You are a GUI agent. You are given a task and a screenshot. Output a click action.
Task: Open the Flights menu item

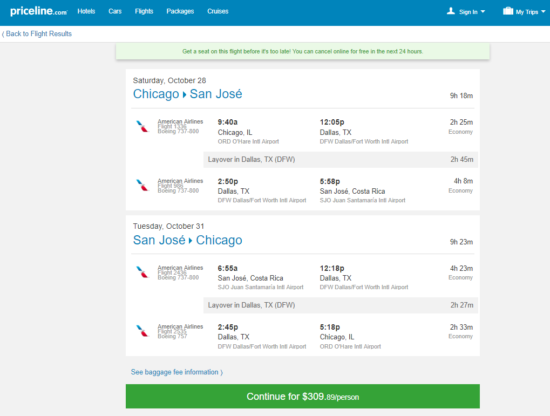coord(144,11)
